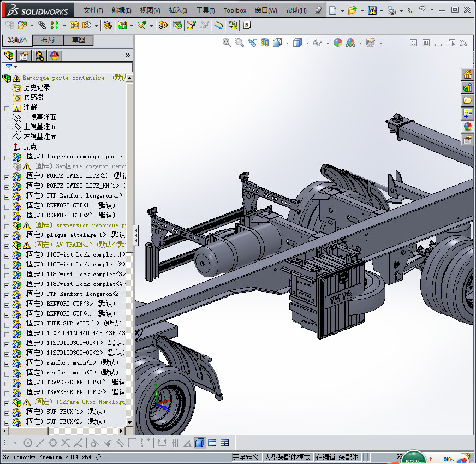This screenshot has height=464, width=476.
Task: Open SolidWorks Resources home icon
Action: click(467, 74)
